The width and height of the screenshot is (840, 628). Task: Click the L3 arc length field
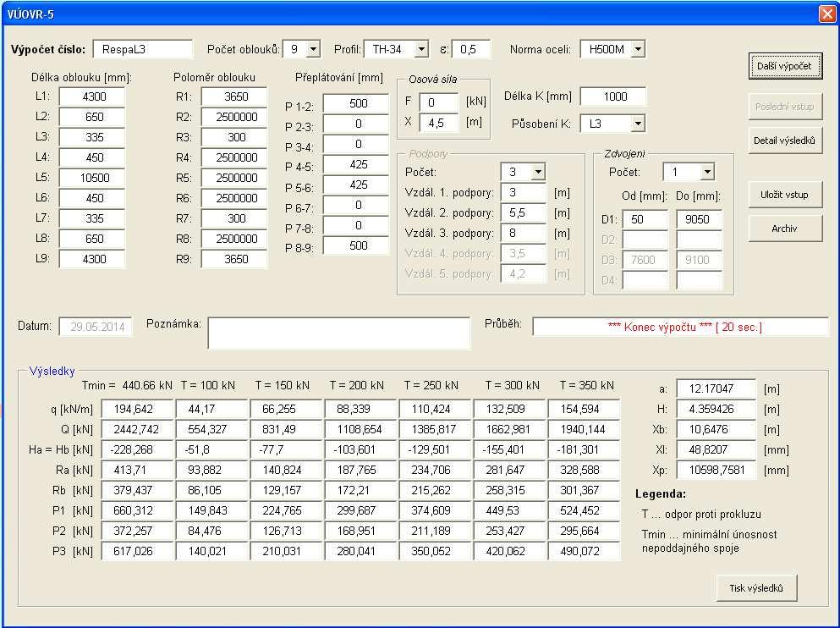click(x=92, y=137)
